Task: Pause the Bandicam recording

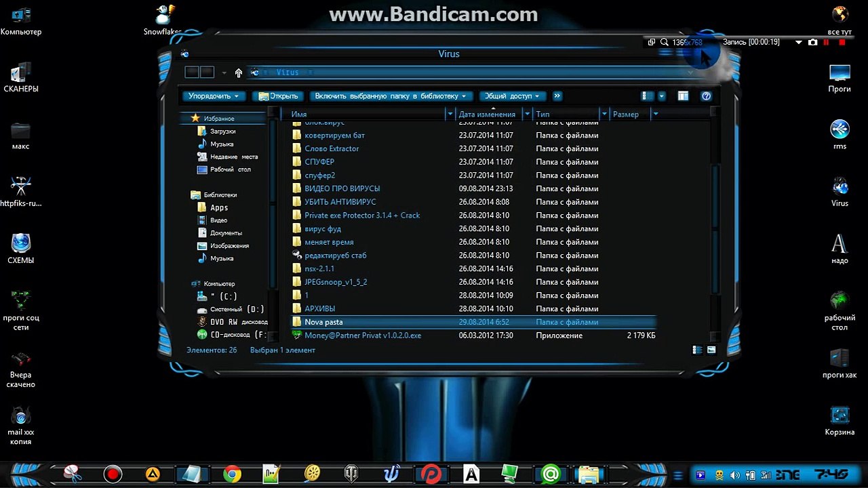Action: pos(826,42)
